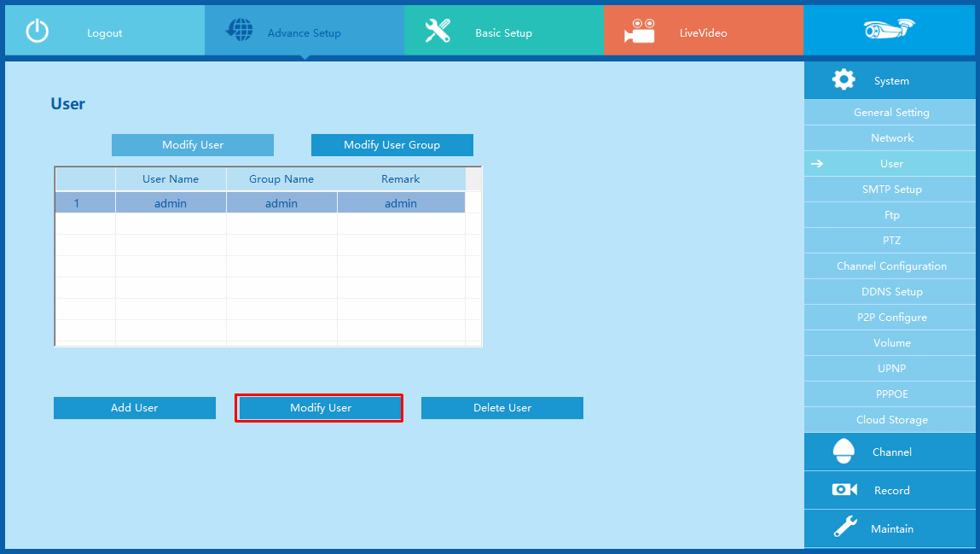Select admin in the User Name column
Viewport: 980px width, 554px height.
(x=171, y=202)
